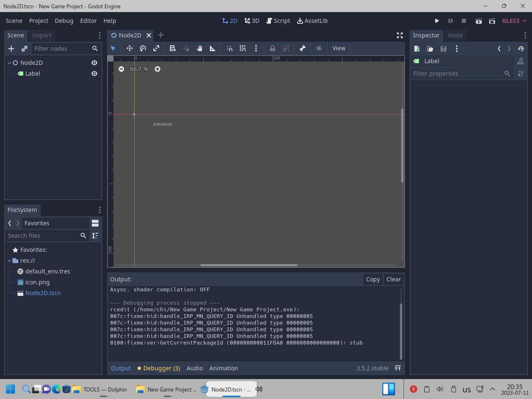The height and width of the screenshot is (399, 532).
Task: Select the Move Mode tool
Action: pos(130,48)
